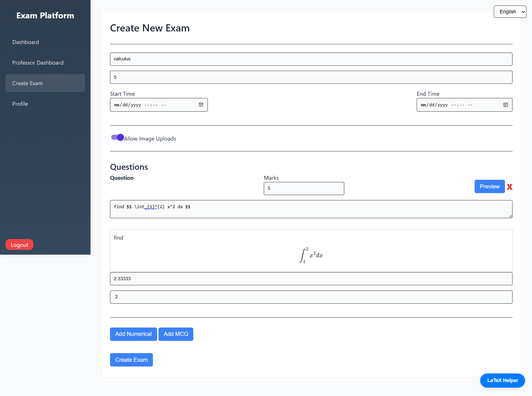The width and height of the screenshot is (532, 396).
Task: Click the answer field showing 2.33333
Action: [311, 279]
